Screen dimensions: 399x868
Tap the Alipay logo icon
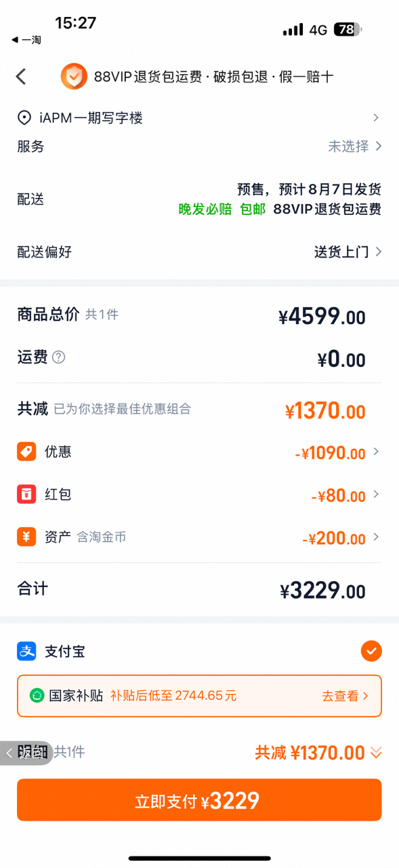pos(26,652)
